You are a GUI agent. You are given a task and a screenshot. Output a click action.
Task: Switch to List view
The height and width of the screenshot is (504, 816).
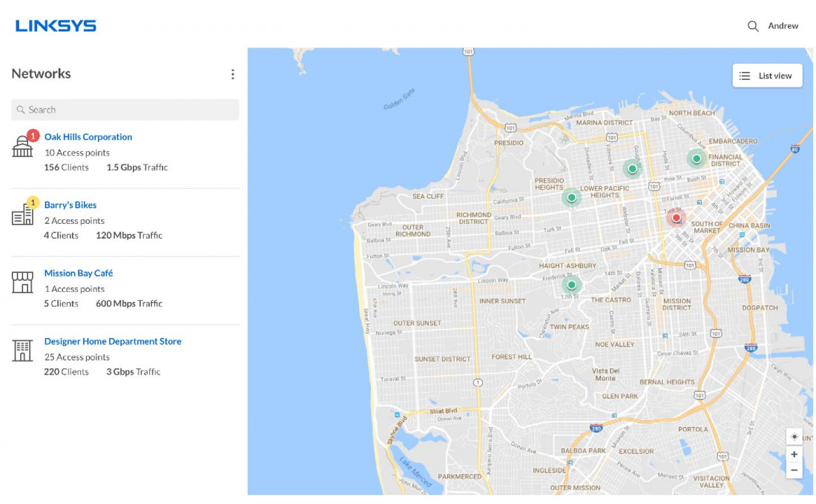[767, 76]
